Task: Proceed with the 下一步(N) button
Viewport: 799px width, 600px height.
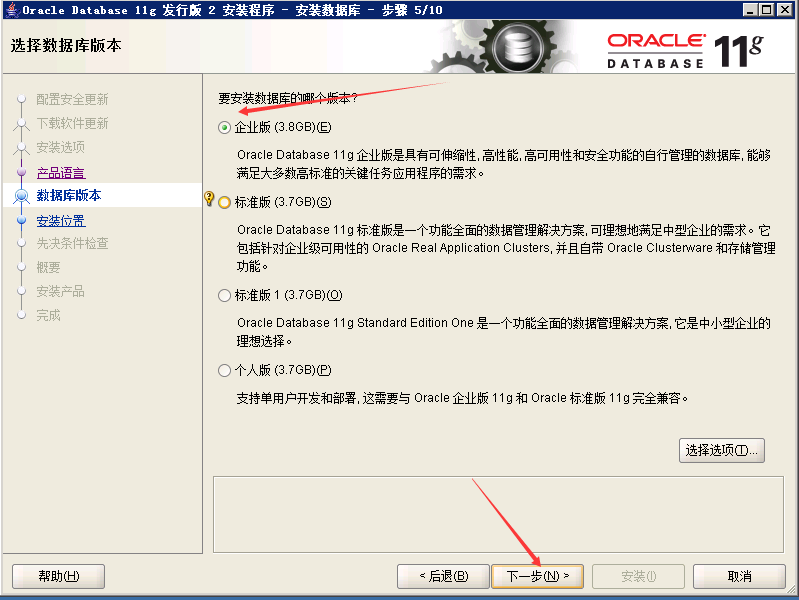Action: tap(538, 576)
